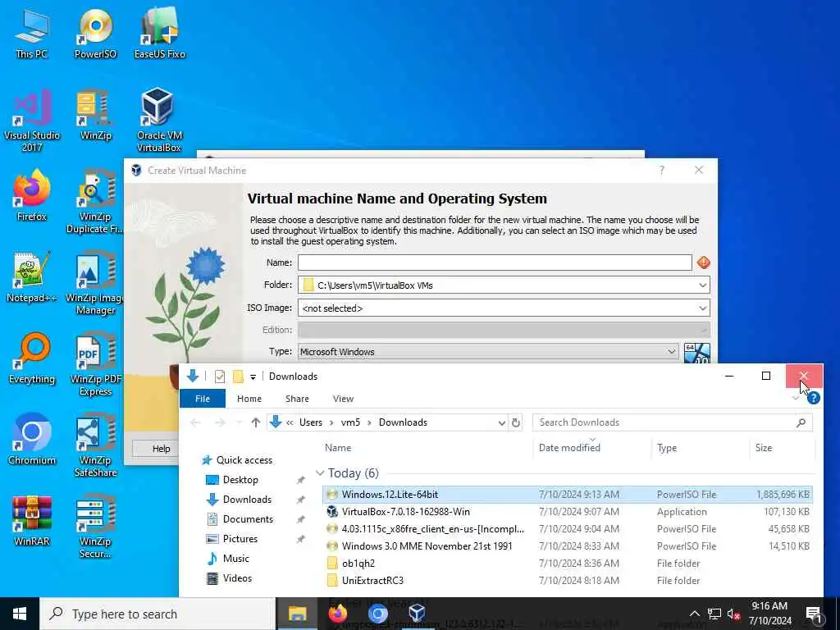Select the Windows.12.Lite-64bit file
This screenshot has width=840, height=630.
click(x=568, y=495)
